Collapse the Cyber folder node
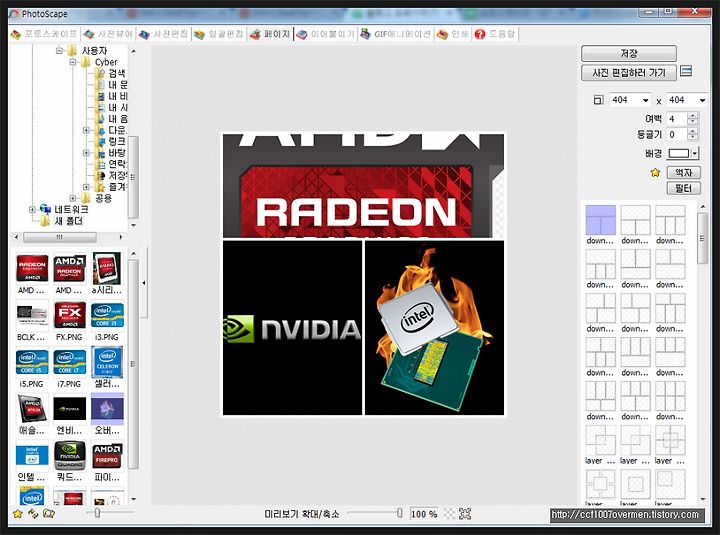The image size is (720, 535). [73, 62]
